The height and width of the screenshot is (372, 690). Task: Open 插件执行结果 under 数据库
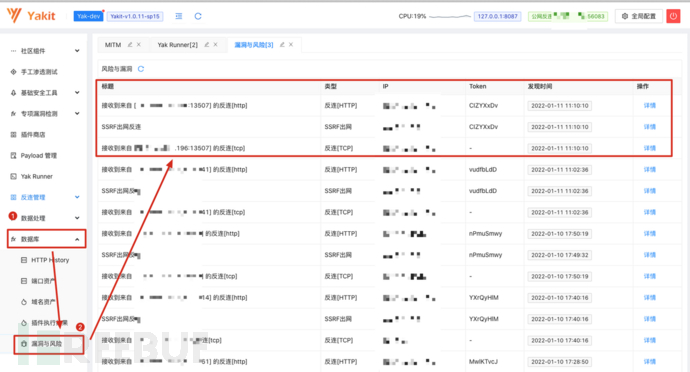49,323
